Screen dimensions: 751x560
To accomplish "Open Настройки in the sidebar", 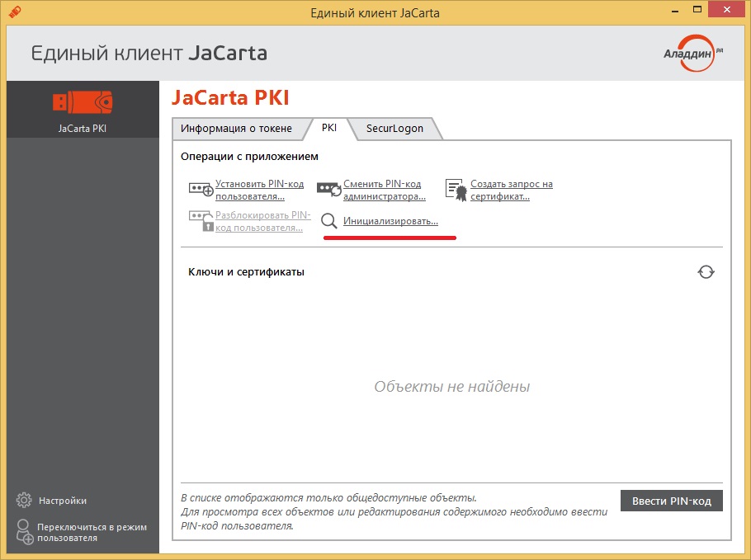I will 63,501.
